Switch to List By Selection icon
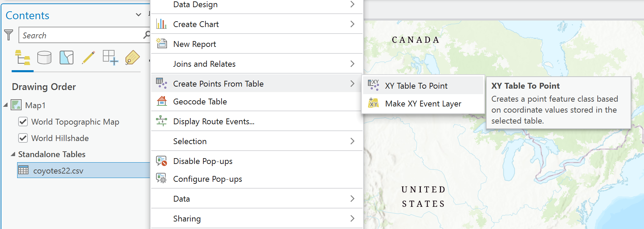 (67, 58)
